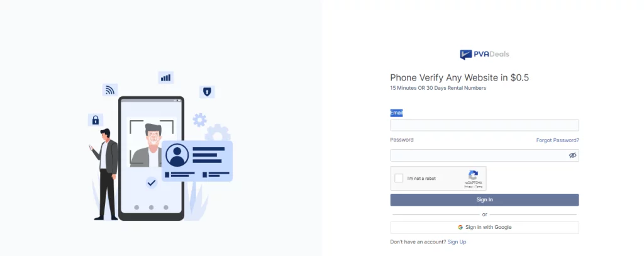Image resolution: width=644 pixels, height=256 pixels.
Task: Click the ID card profile avatar icon
Action: [x=177, y=155]
